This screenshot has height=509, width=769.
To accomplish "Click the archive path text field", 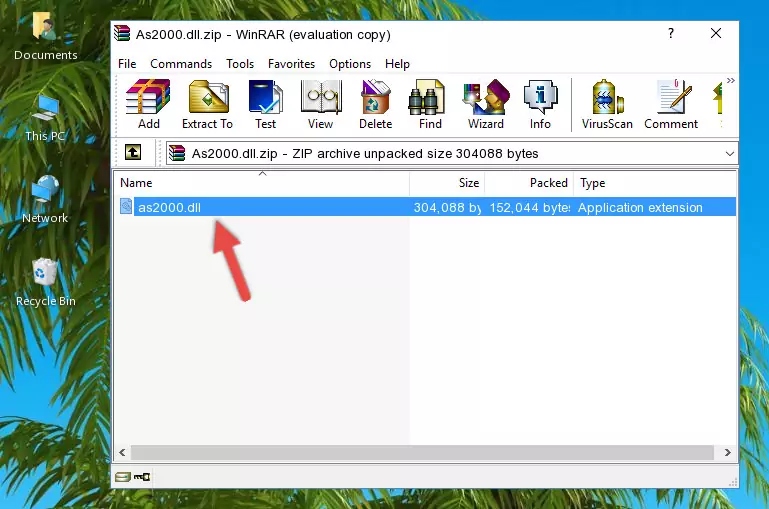I will tap(451, 153).
